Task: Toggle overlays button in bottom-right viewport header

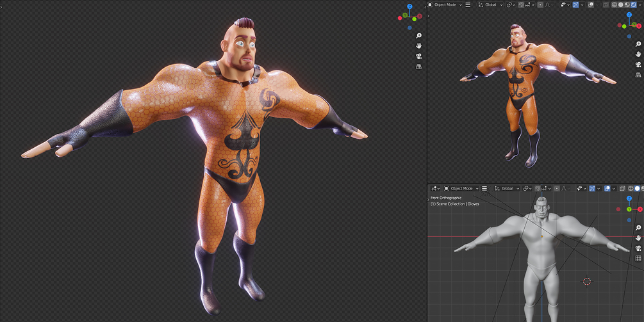Action: [607, 188]
